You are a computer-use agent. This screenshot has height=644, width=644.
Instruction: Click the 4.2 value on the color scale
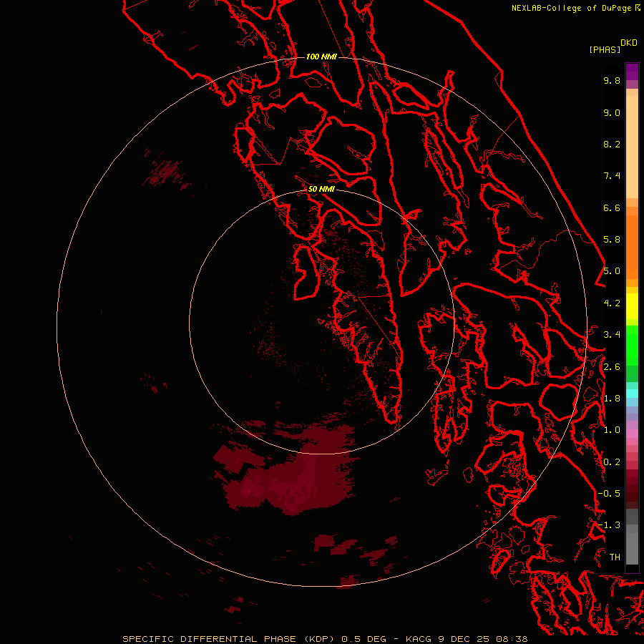(612, 303)
